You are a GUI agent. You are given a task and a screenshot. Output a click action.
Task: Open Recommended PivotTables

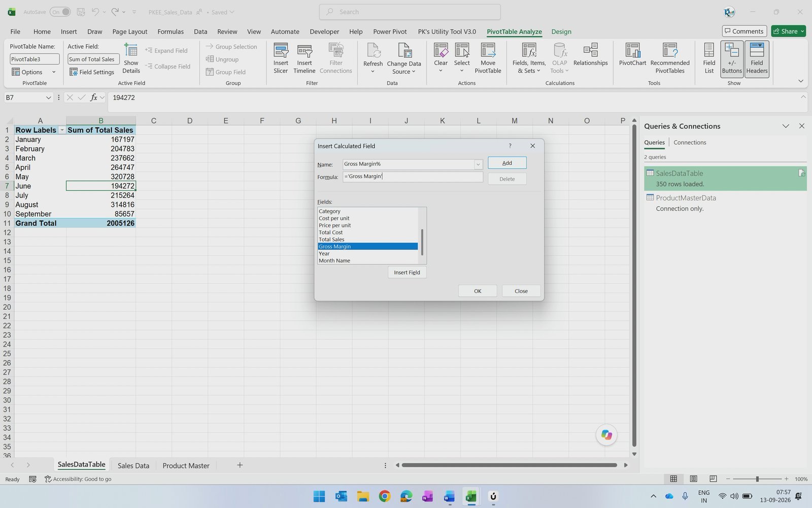670,58
